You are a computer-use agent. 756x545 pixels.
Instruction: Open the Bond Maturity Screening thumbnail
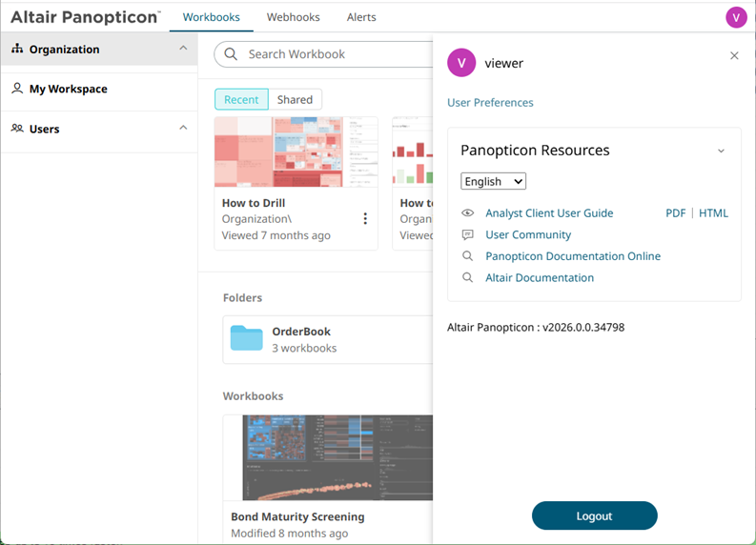(327, 457)
